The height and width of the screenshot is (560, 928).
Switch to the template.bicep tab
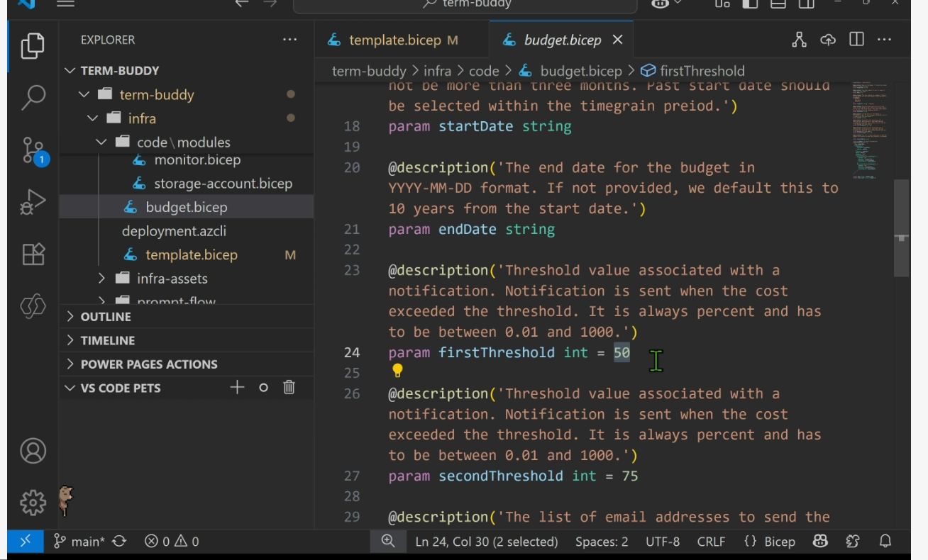393,40
